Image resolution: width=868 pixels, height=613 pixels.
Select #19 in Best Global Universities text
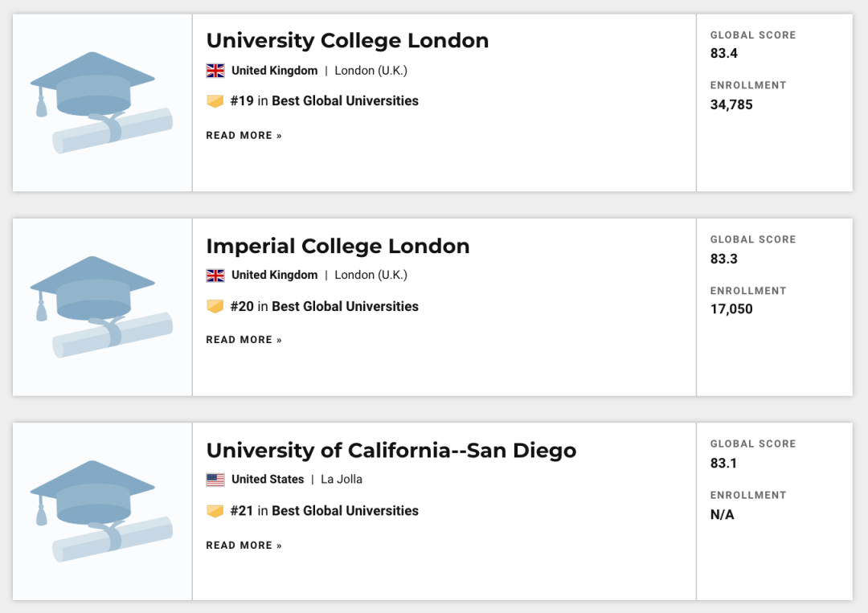(x=325, y=101)
